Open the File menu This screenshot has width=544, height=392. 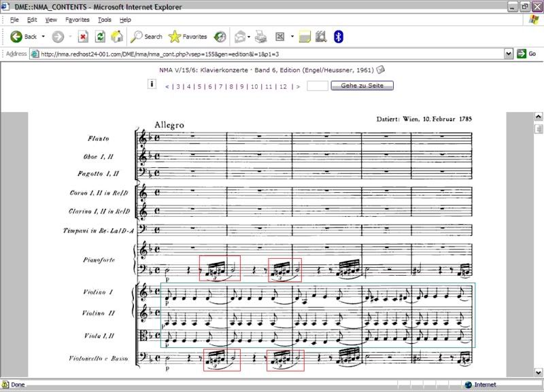(x=14, y=20)
